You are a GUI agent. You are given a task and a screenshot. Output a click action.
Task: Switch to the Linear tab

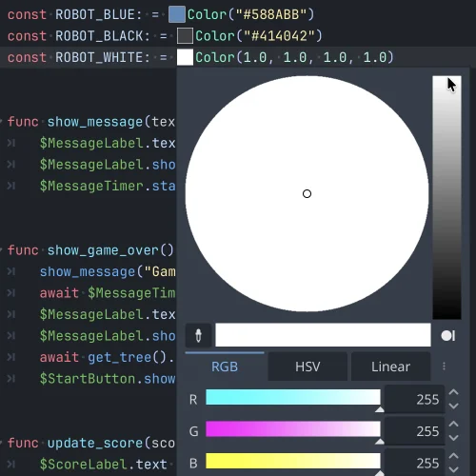click(390, 367)
